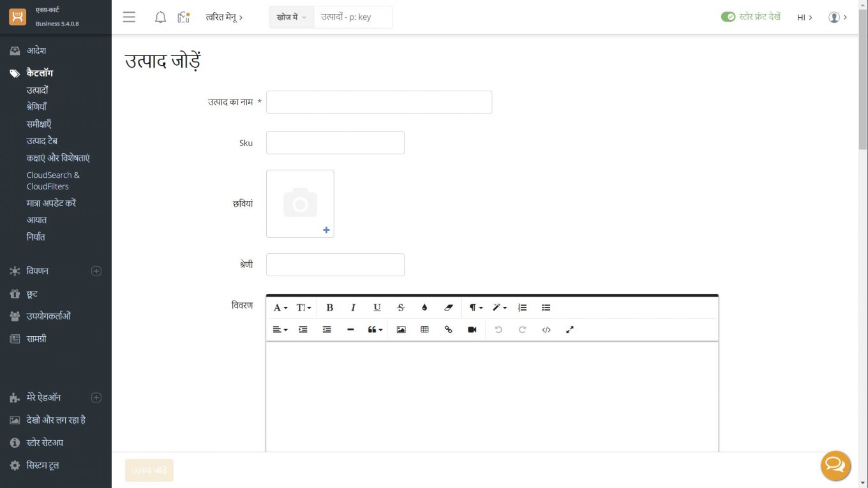This screenshot has width=868, height=488.
Task: Insert a video into the description
Action: (x=472, y=329)
